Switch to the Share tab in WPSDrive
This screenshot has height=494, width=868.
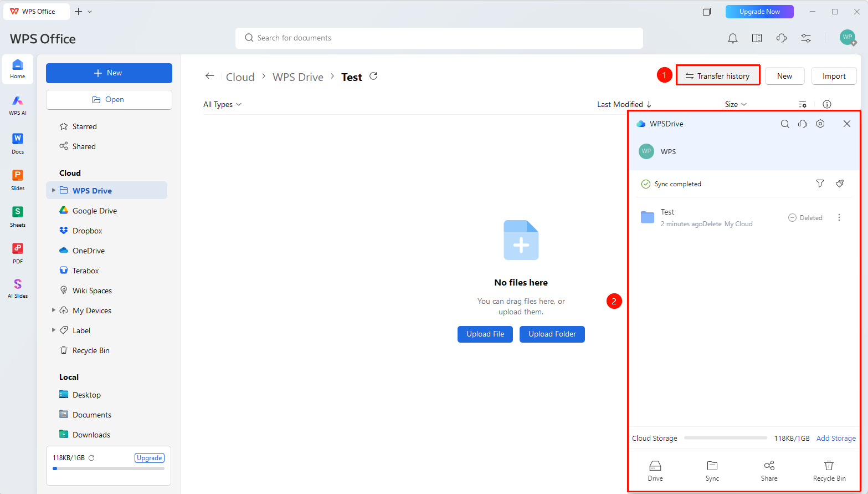coord(769,470)
